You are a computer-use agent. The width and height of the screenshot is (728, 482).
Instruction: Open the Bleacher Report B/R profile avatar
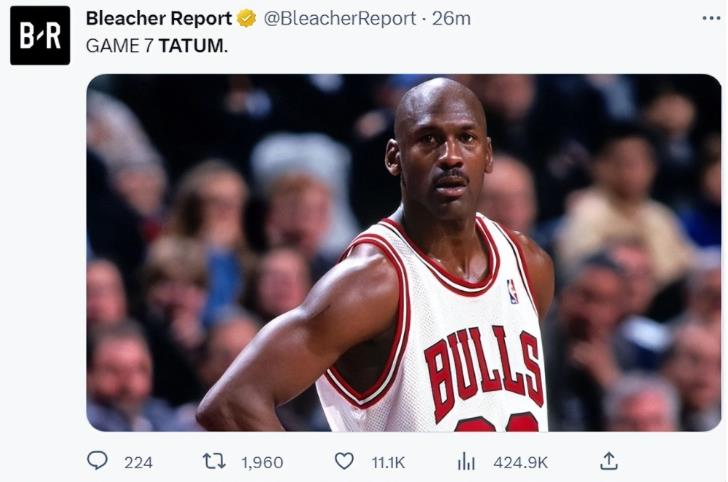point(40,36)
